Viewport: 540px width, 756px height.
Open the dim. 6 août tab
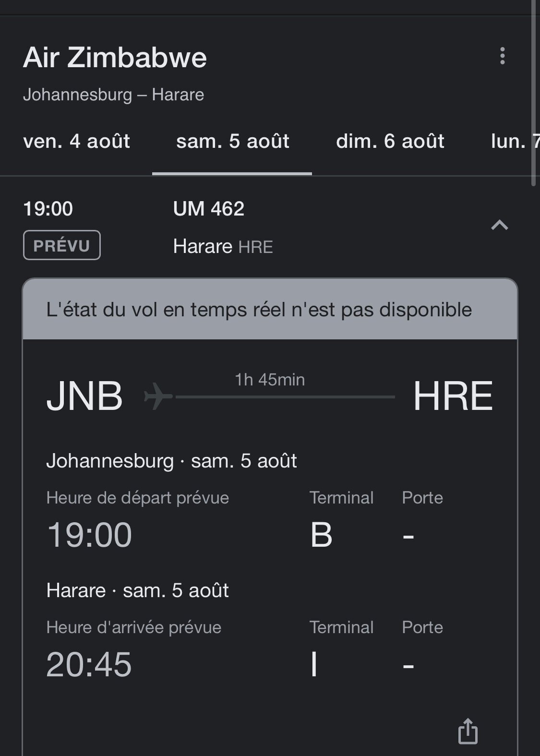point(390,142)
